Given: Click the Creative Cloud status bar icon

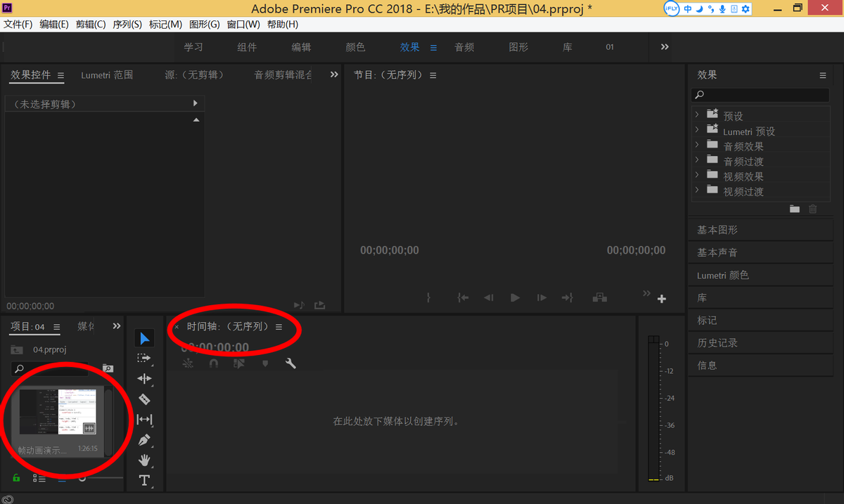Looking at the screenshot, I should click(8, 498).
